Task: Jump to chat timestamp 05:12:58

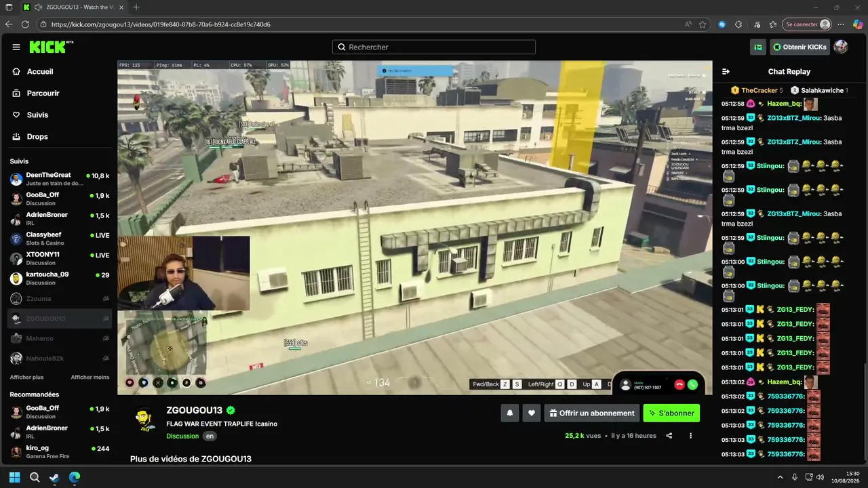Action: click(732, 104)
